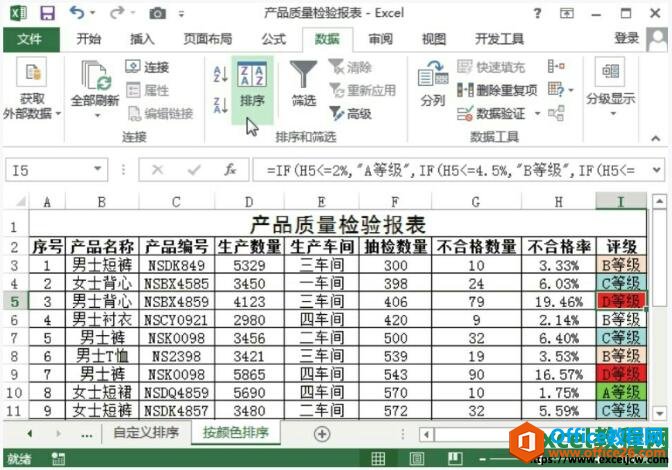
Task: Select cell with 19.46%
Action: [x=558, y=301]
